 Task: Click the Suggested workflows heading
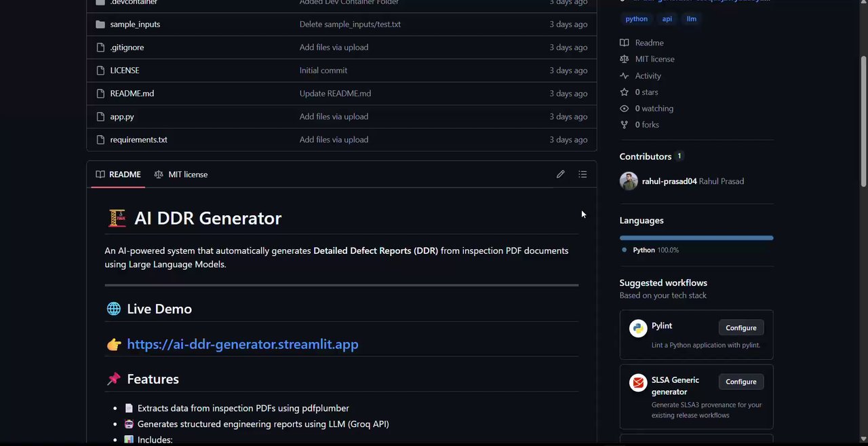click(663, 282)
